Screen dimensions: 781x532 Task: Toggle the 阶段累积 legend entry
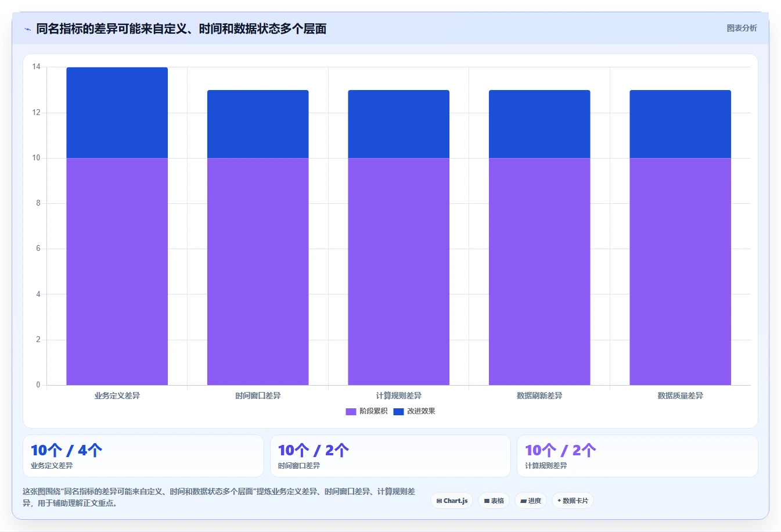pyautogui.click(x=366, y=411)
